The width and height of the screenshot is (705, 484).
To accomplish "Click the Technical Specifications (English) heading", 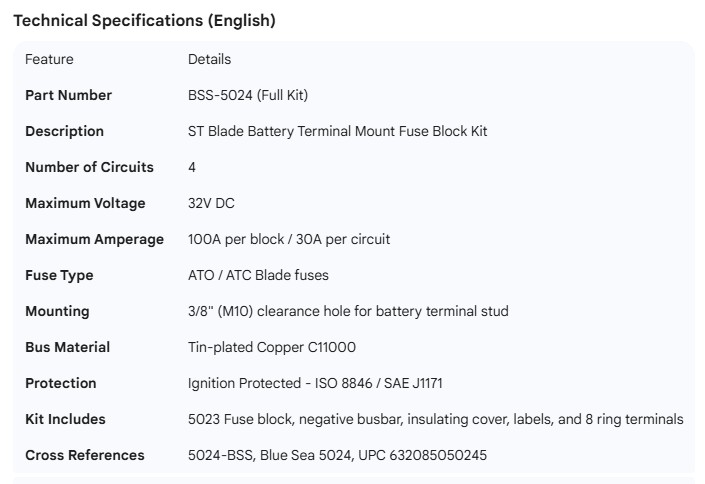I will 144,20.
